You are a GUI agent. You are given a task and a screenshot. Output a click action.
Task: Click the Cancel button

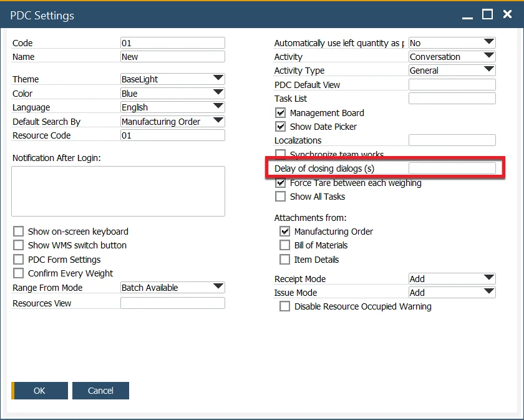[100, 391]
